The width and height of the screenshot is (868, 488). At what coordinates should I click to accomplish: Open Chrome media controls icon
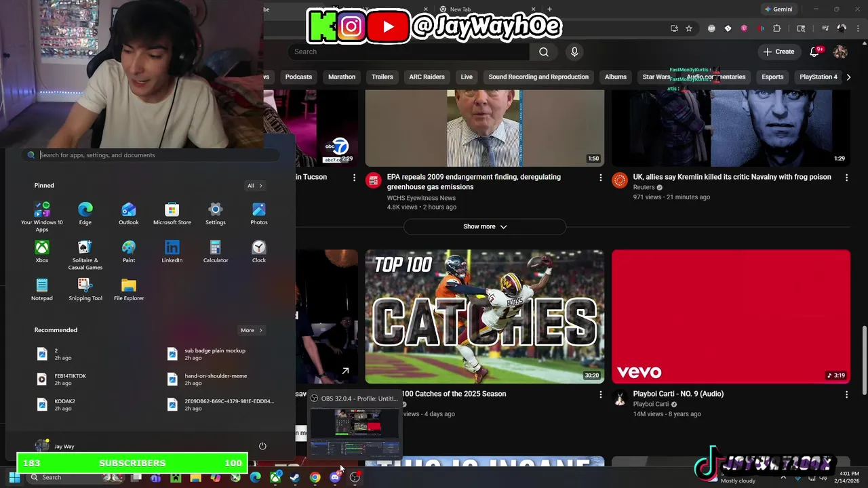pyautogui.click(x=825, y=28)
